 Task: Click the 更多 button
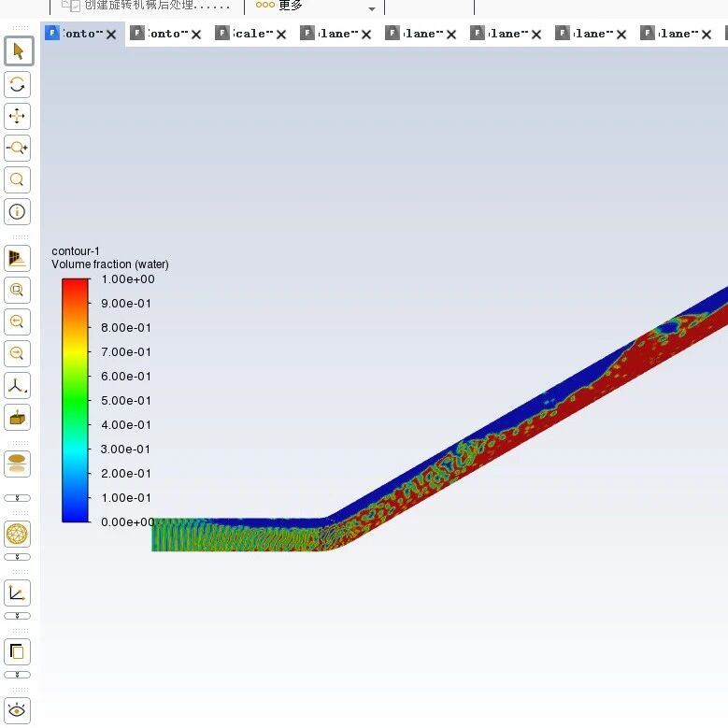[278, 6]
